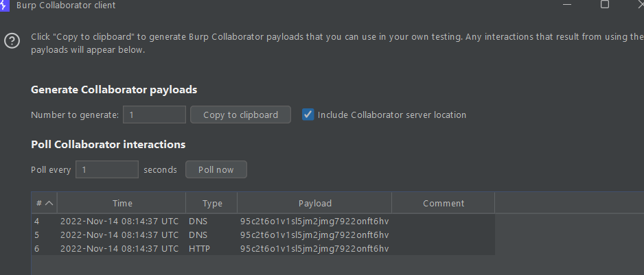Click the timestamp of interaction row 5
Screen dimensions: 644x275
tap(119, 235)
